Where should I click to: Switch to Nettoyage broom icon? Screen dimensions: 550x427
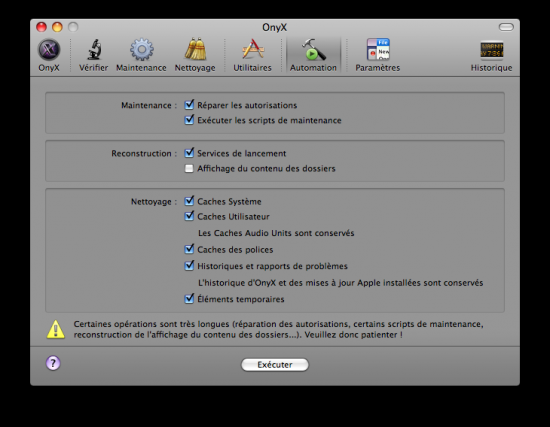[195, 49]
